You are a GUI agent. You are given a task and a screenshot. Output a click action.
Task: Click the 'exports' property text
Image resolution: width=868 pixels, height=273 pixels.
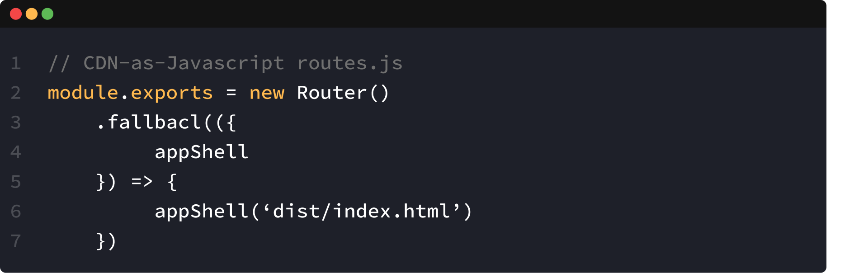[x=172, y=94]
